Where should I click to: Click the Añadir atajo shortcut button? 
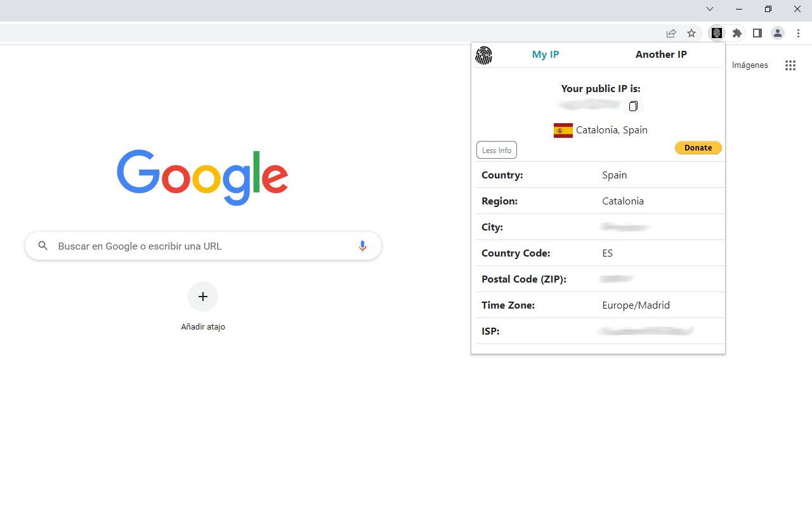click(x=202, y=297)
